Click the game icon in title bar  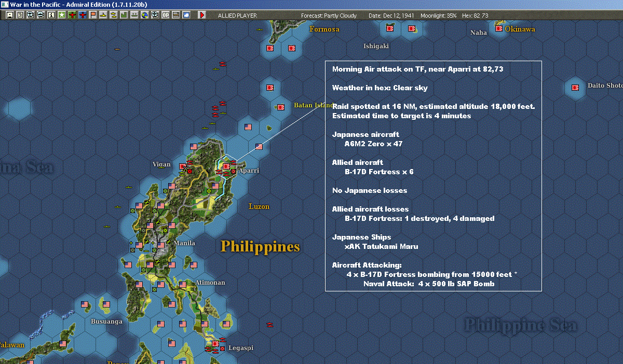tap(5, 4)
